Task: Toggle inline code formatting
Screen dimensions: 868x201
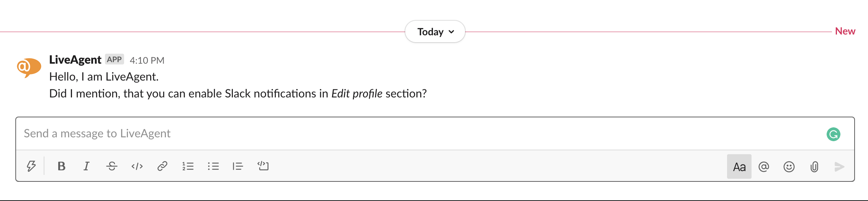Action: point(137,166)
